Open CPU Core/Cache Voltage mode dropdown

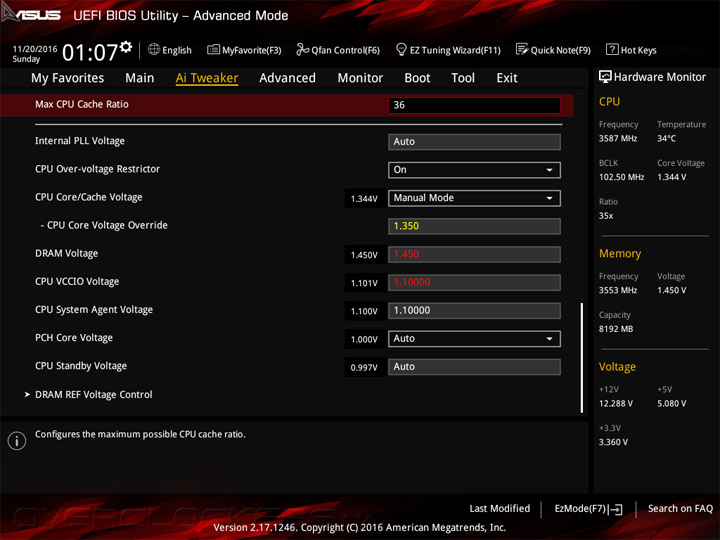(474, 198)
